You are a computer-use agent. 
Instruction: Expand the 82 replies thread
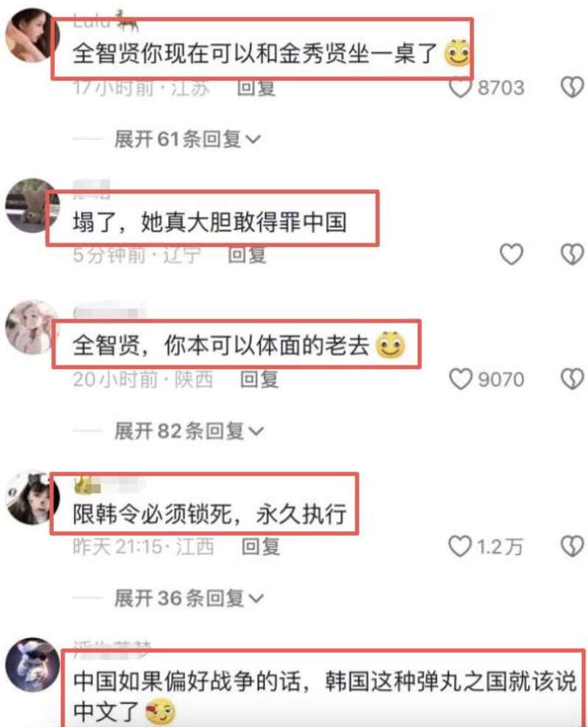(x=189, y=431)
